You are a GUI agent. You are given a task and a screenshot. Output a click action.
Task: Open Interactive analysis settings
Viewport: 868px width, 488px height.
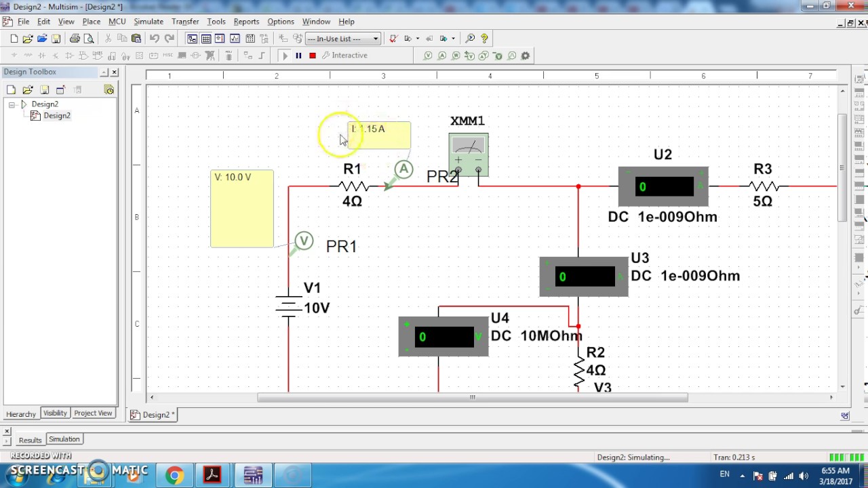pyautogui.click(x=344, y=56)
